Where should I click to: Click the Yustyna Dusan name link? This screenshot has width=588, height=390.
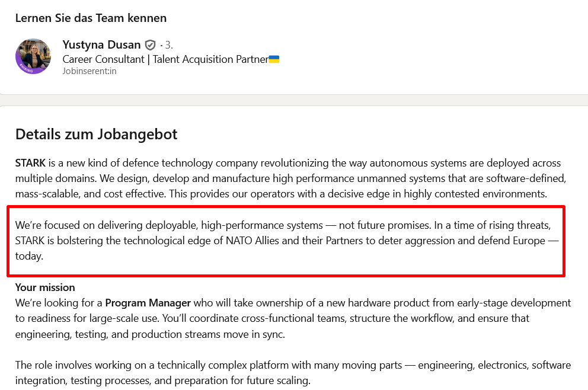pos(101,45)
